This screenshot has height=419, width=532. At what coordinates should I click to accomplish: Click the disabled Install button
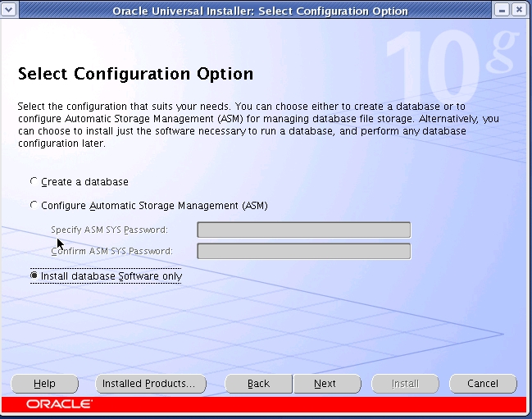click(405, 384)
